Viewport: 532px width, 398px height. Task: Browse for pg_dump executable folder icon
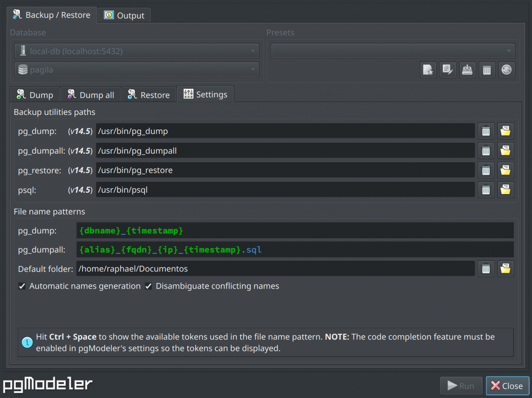505,131
